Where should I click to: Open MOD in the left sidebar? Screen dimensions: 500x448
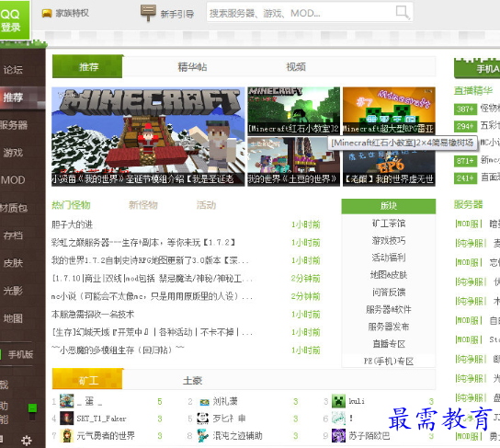pos(13,180)
